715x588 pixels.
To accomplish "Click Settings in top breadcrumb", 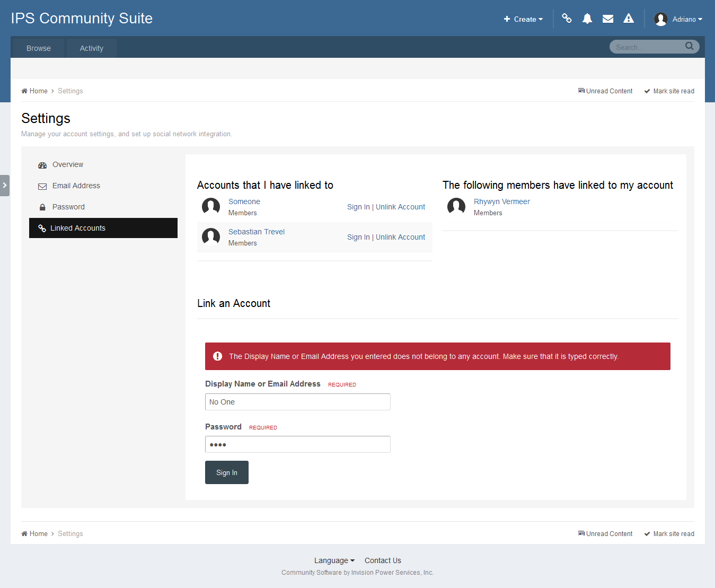I will [70, 91].
